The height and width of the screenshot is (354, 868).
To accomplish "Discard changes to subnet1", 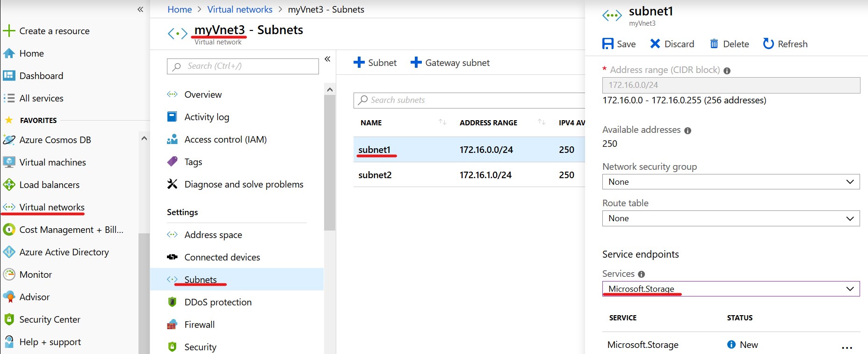I will click(x=672, y=44).
